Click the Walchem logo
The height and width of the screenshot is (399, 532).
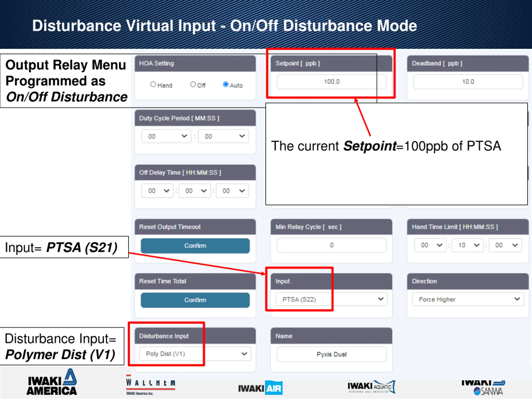click(150, 385)
